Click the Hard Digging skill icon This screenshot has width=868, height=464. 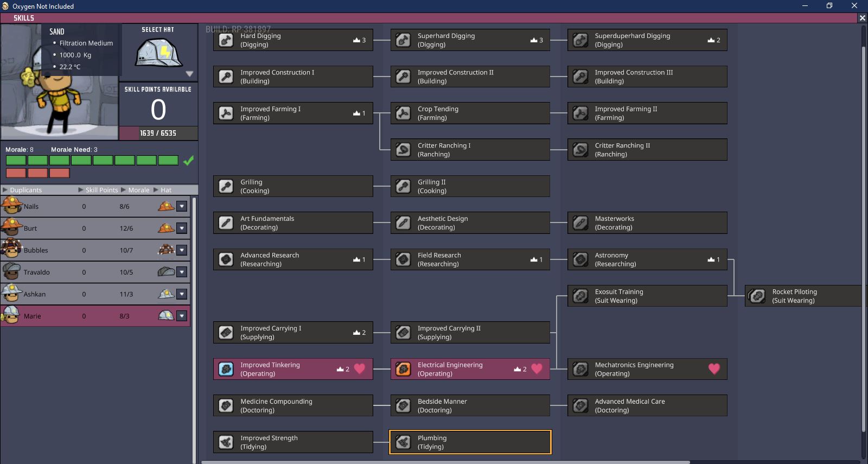[x=226, y=40]
